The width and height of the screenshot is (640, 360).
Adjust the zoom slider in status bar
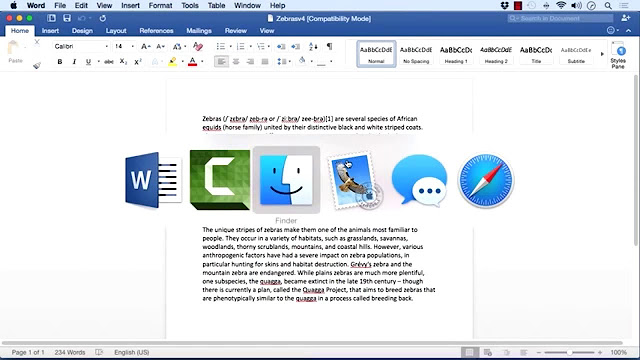tap(569, 352)
